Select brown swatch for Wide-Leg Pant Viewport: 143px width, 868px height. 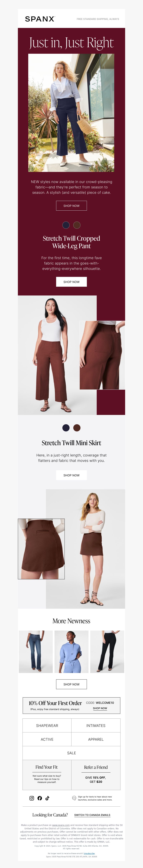pyautogui.click(x=77, y=225)
